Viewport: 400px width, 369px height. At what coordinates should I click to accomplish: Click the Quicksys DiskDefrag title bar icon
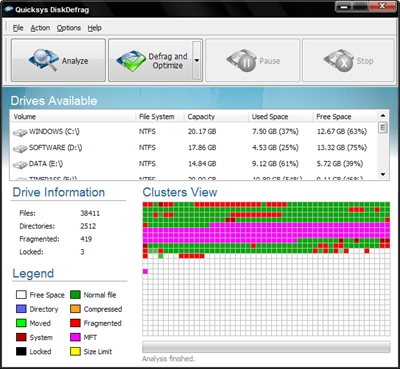click(x=9, y=9)
